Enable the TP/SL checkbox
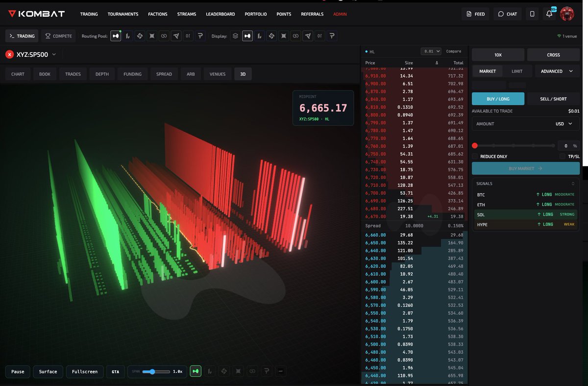The height and width of the screenshot is (386, 588). pos(563,156)
